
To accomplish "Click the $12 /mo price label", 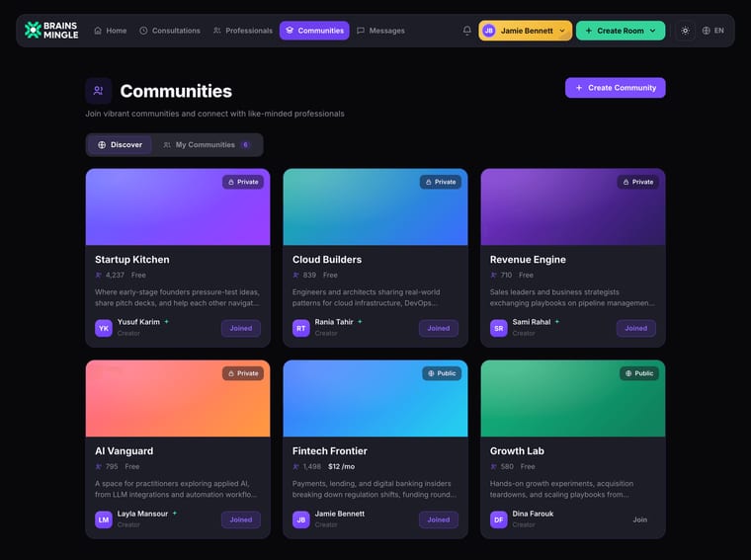I will point(342,466).
